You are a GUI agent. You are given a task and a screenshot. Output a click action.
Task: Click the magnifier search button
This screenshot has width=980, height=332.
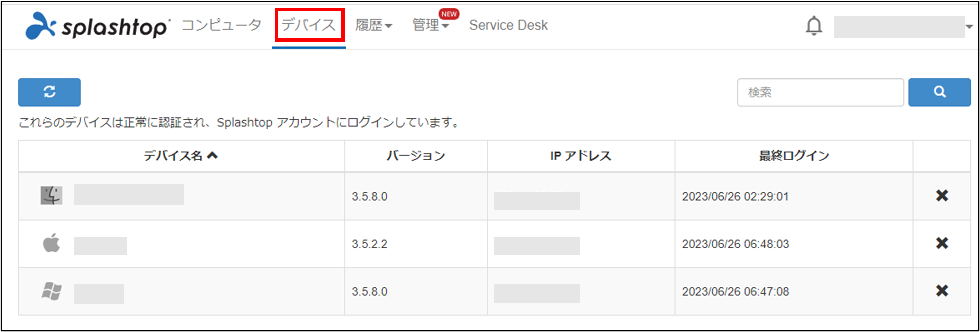939,92
